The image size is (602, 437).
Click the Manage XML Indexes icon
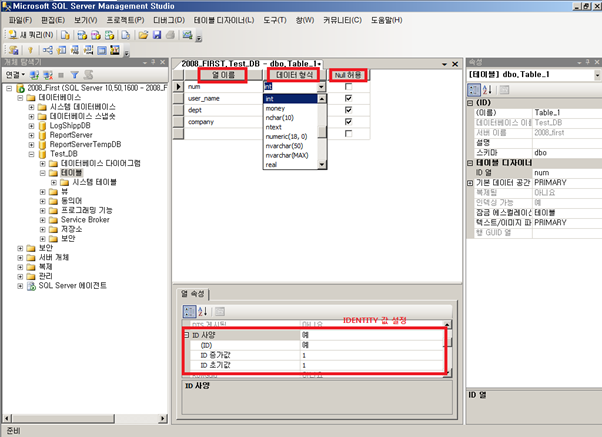pos(88,50)
